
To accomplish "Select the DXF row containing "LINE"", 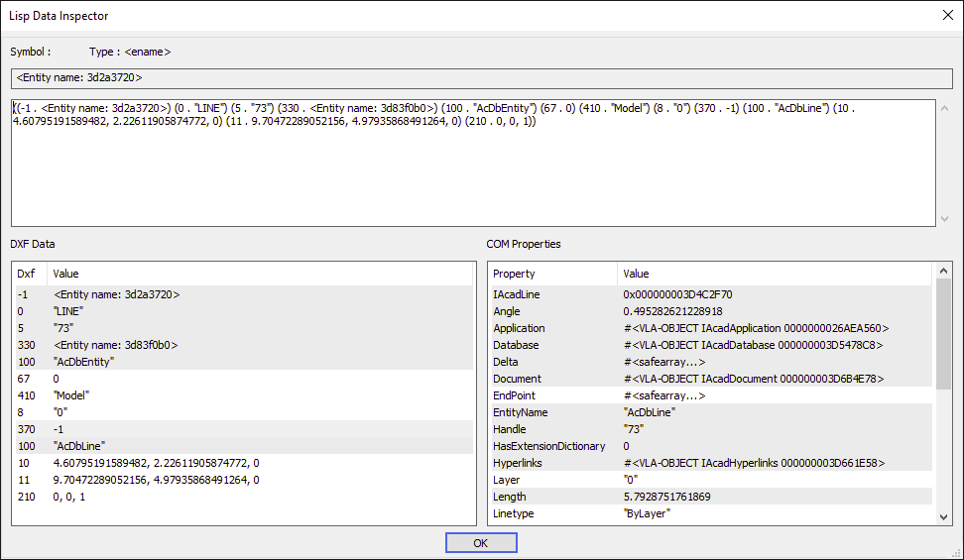I will coord(244,311).
